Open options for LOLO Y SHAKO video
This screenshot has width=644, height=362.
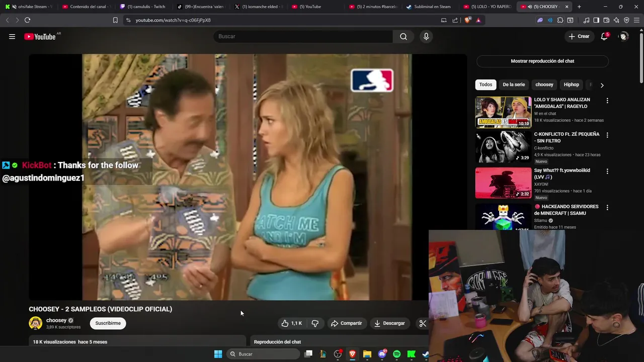point(607,101)
